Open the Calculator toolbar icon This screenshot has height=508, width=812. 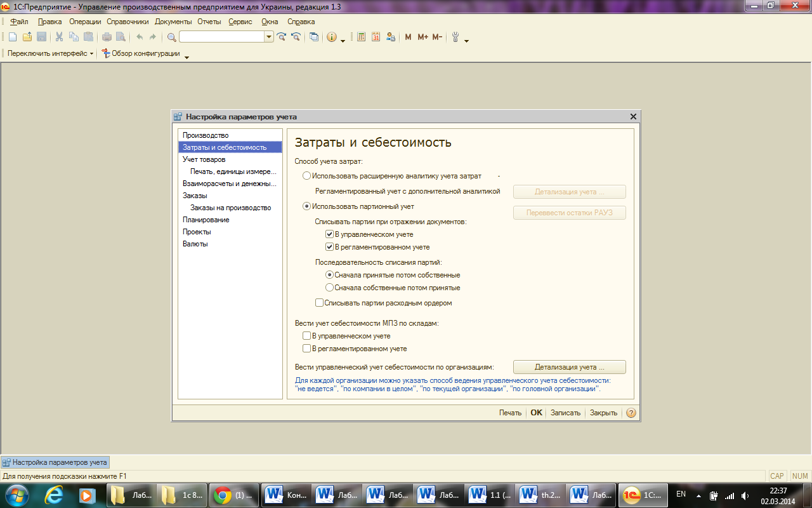(x=362, y=37)
